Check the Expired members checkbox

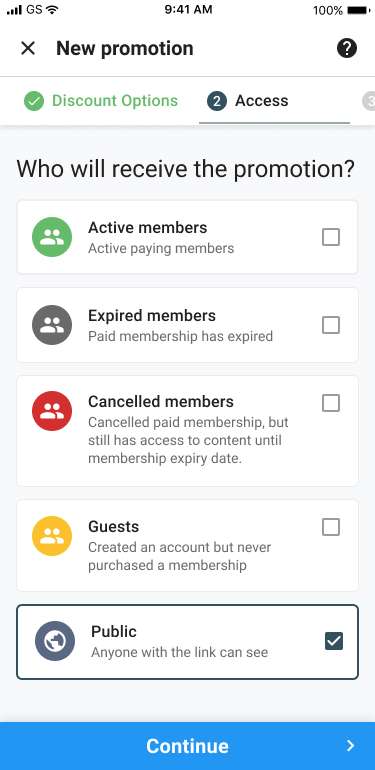point(331,325)
